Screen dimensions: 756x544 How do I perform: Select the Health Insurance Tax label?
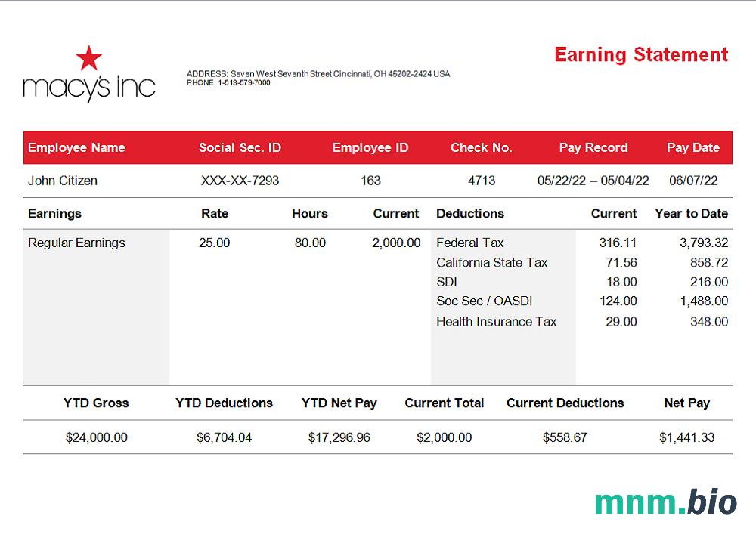pyautogui.click(x=496, y=321)
